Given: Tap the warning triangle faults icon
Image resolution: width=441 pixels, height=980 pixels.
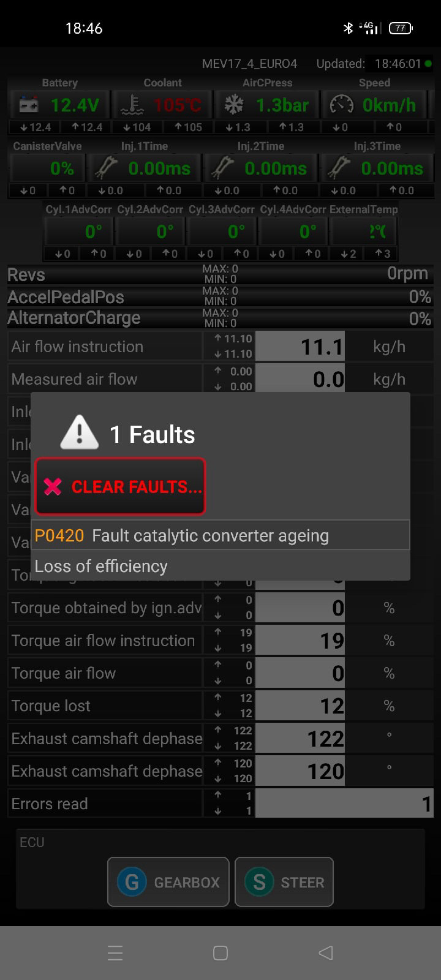Looking at the screenshot, I should [79, 432].
